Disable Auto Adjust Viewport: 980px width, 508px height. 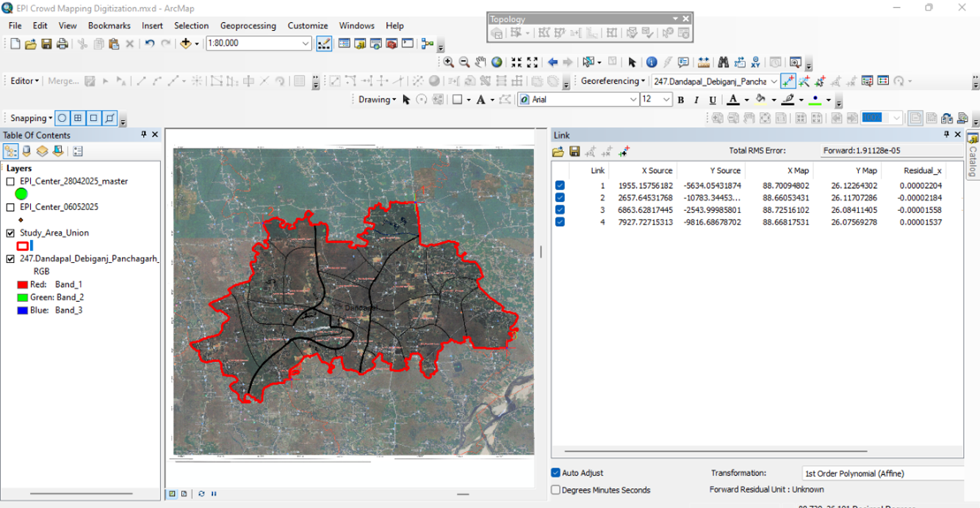[555, 473]
